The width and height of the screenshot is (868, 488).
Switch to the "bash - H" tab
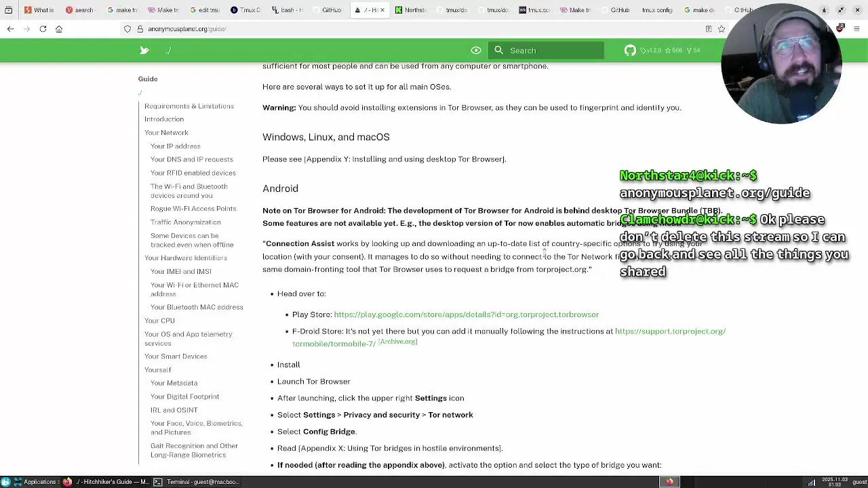(287, 10)
